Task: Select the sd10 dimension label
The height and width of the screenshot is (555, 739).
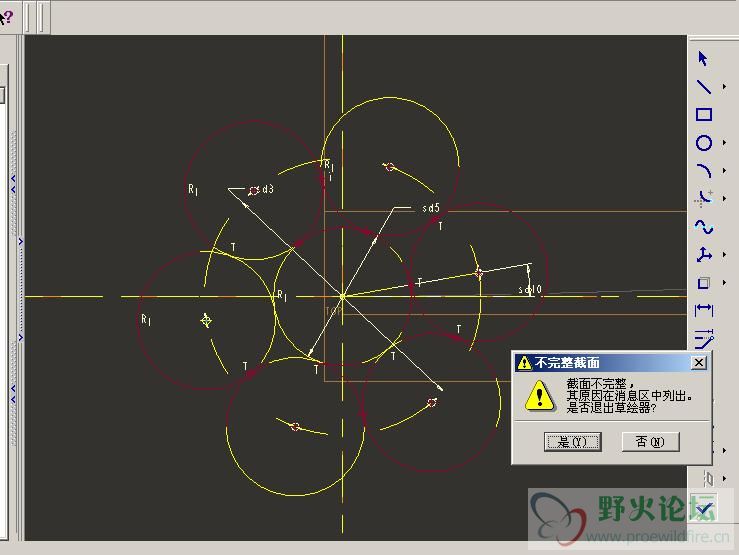Action: pos(530,289)
